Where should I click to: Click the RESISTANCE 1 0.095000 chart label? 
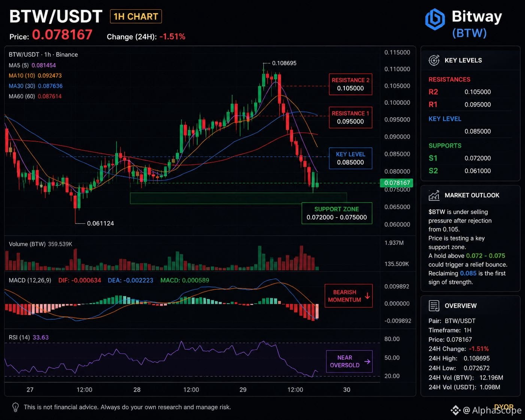click(x=350, y=118)
